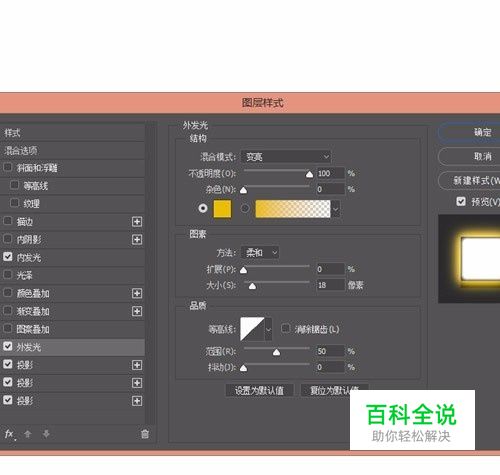This screenshot has width=500, height=475.
Task: Click the 范围 value field showing 50
Action: (x=330, y=351)
